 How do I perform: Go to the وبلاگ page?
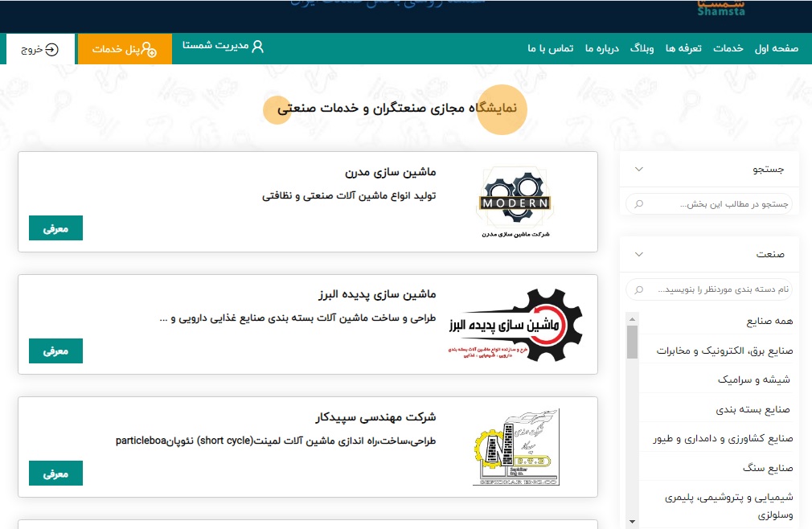pyautogui.click(x=642, y=49)
